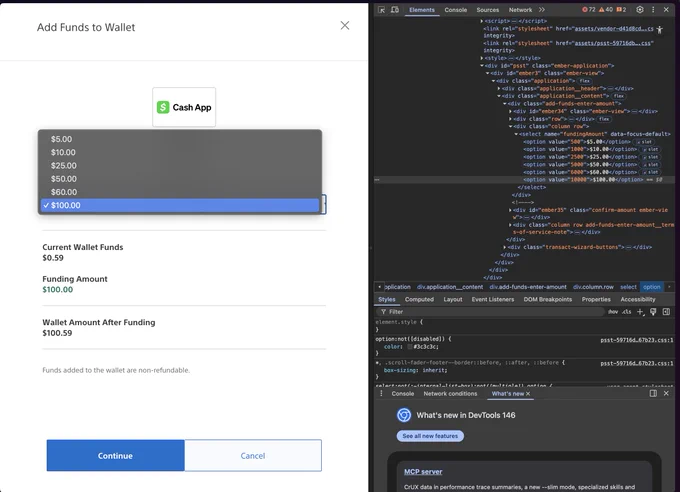Viewport: 680px width, 492px height.
Task: Switch to the DevTools Console tab at top
Action: 455,10
